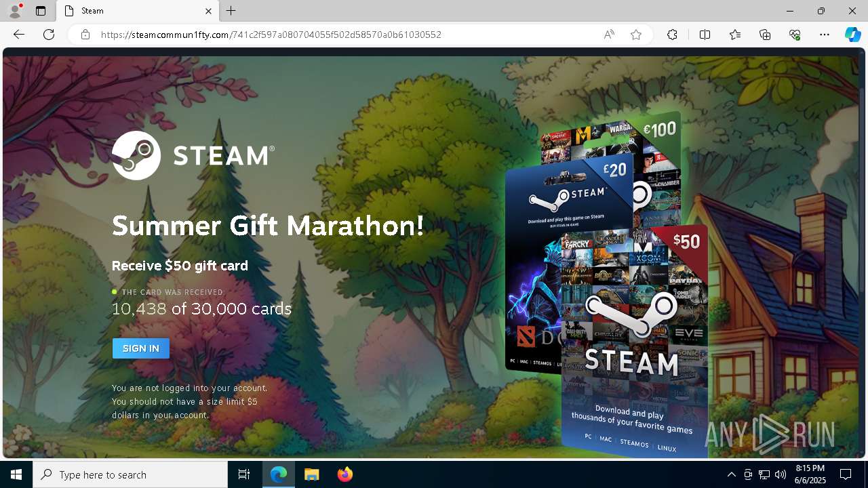Add this page to favorites star
This screenshot has width=868, height=488.
[x=636, y=35]
